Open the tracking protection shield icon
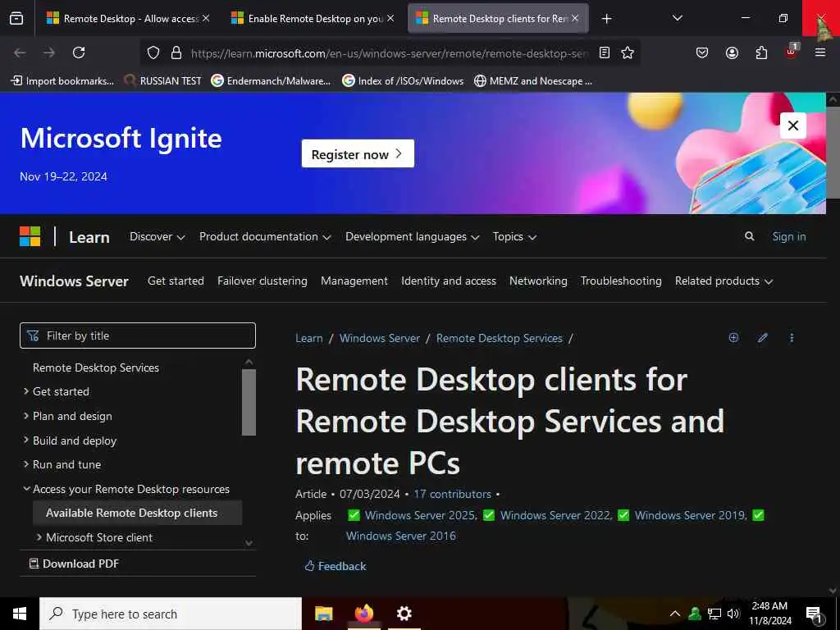Image resolution: width=840 pixels, height=630 pixels. click(x=153, y=52)
